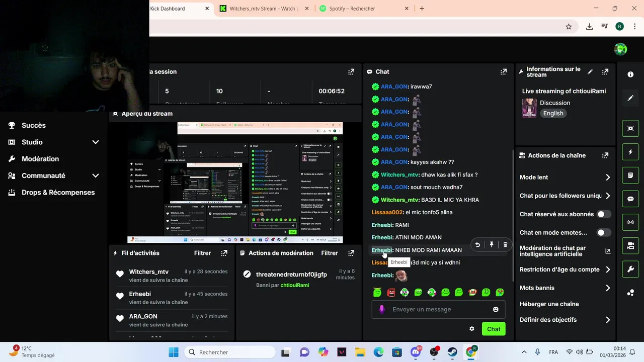The height and width of the screenshot is (362, 644).
Task: Open Mode lent options arrow
Action: [x=608, y=177]
